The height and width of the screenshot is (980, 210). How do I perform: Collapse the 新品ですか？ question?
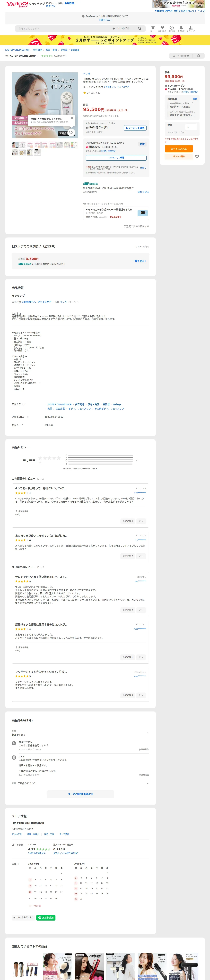click(x=148, y=733)
